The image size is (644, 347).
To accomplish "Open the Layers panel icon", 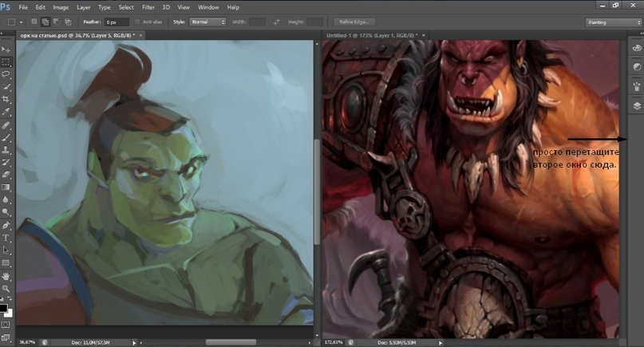I will point(637,106).
